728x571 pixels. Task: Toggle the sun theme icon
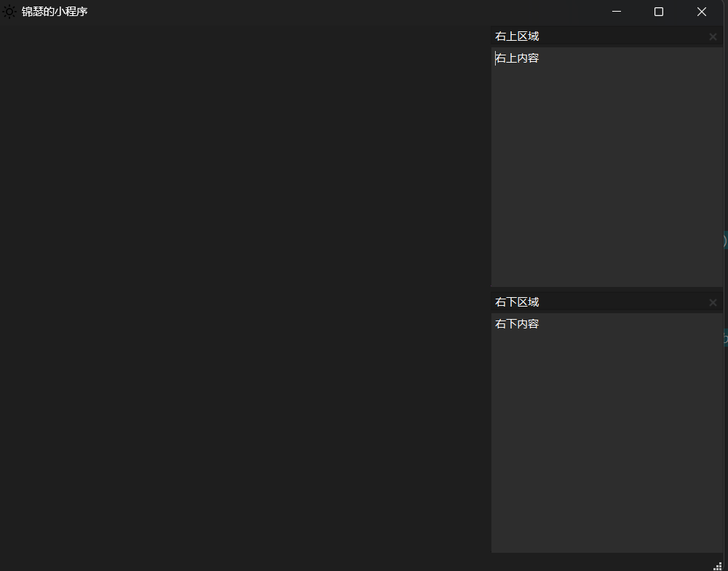[9, 11]
